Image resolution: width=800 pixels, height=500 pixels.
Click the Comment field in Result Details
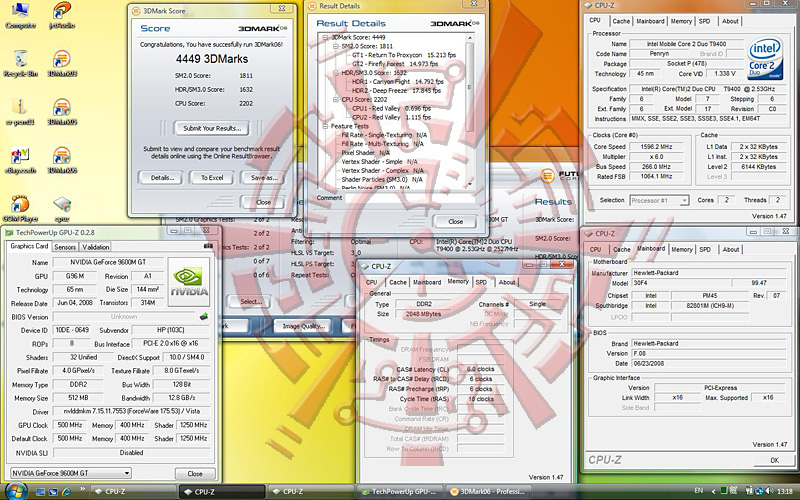point(412,198)
